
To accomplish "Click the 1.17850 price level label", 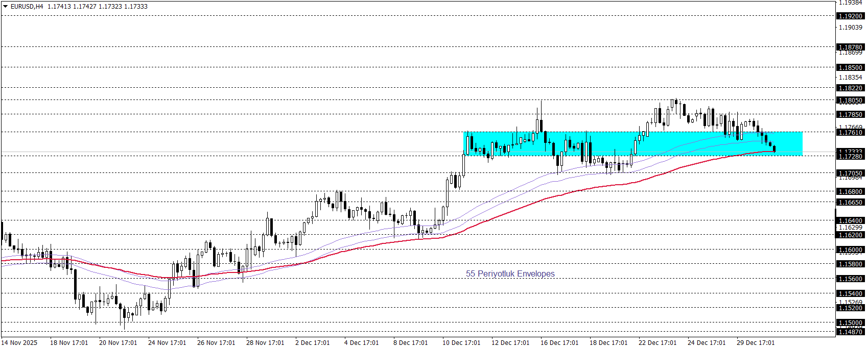I will (x=851, y=115).
